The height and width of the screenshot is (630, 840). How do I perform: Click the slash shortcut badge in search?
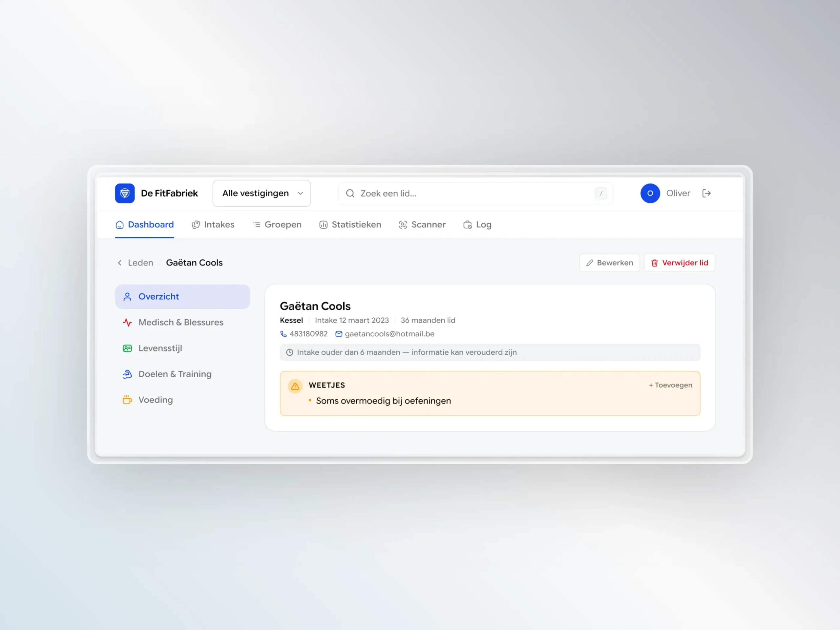coord(601,194)
